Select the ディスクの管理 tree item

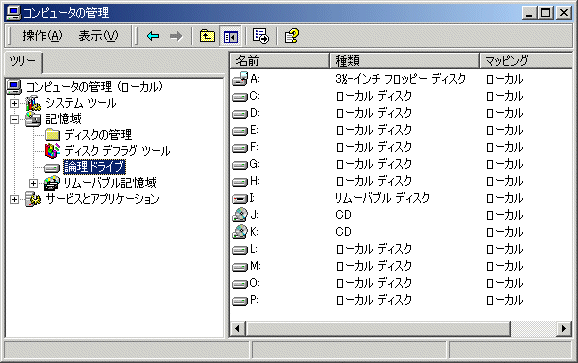98,135
